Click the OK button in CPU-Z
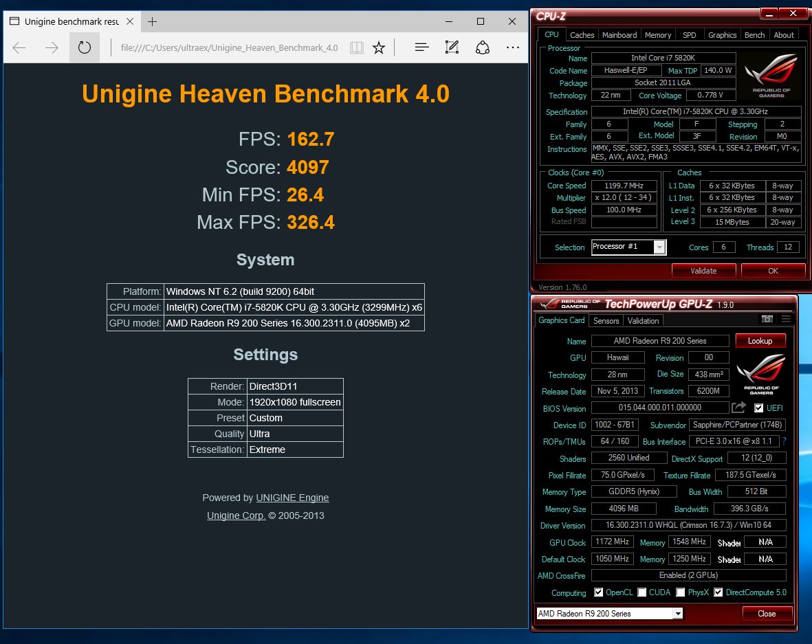This screenshot has width=812, height=644. coord(773,271)
